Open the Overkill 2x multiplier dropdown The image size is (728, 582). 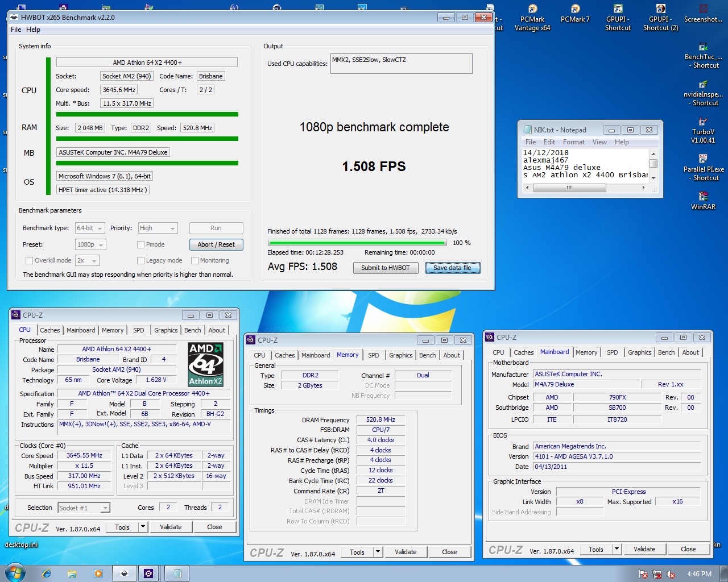[x=87, y=260]
